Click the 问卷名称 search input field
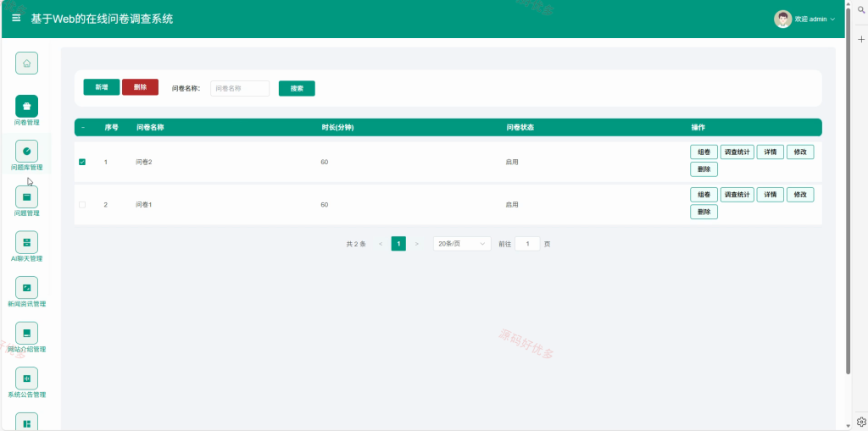 240,89
